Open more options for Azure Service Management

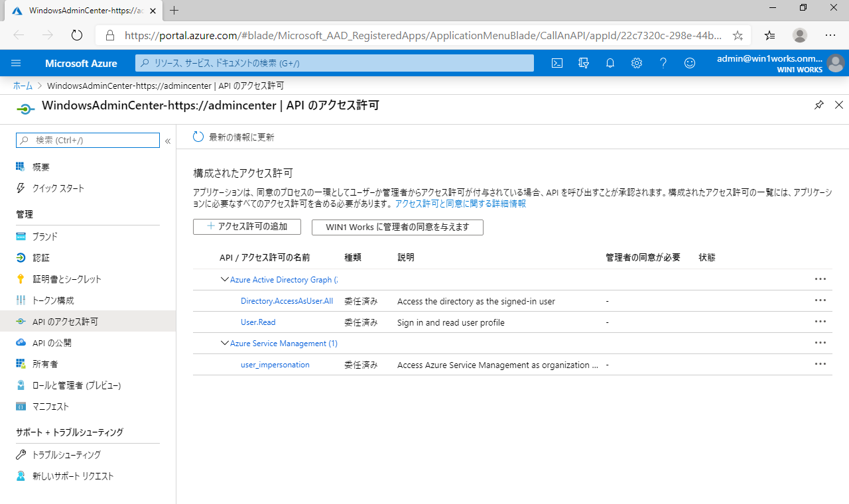(x=820, y=343)
